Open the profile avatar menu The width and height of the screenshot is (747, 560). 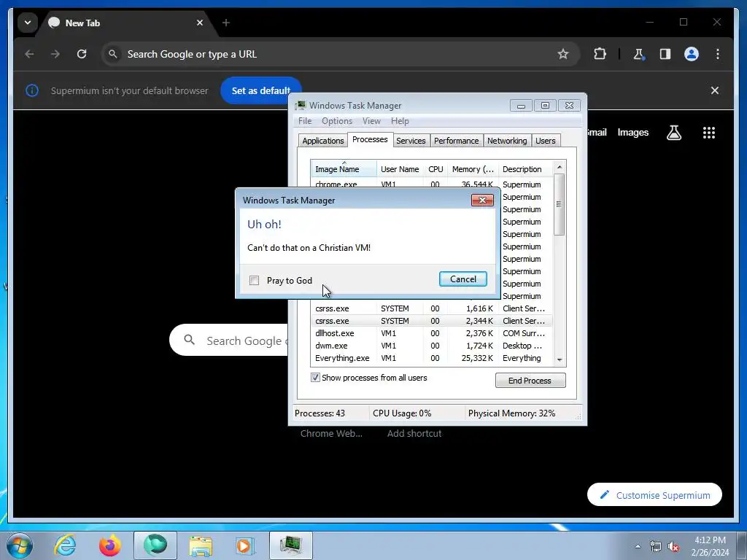point(692,54)
